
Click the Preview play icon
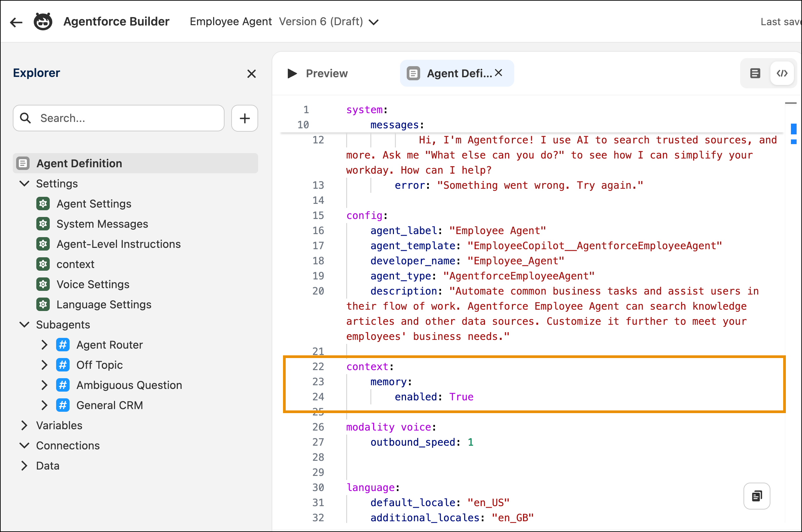pos(292,73)
